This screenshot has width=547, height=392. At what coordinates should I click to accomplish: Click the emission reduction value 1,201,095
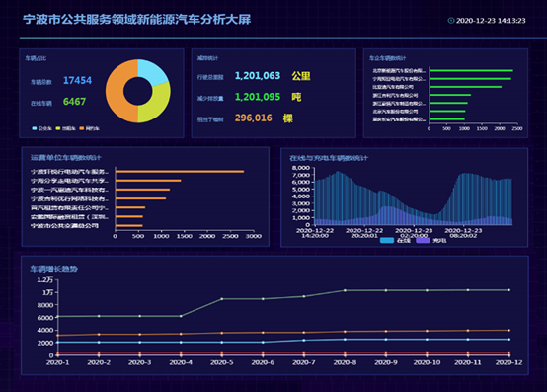[x=258, y=97]
